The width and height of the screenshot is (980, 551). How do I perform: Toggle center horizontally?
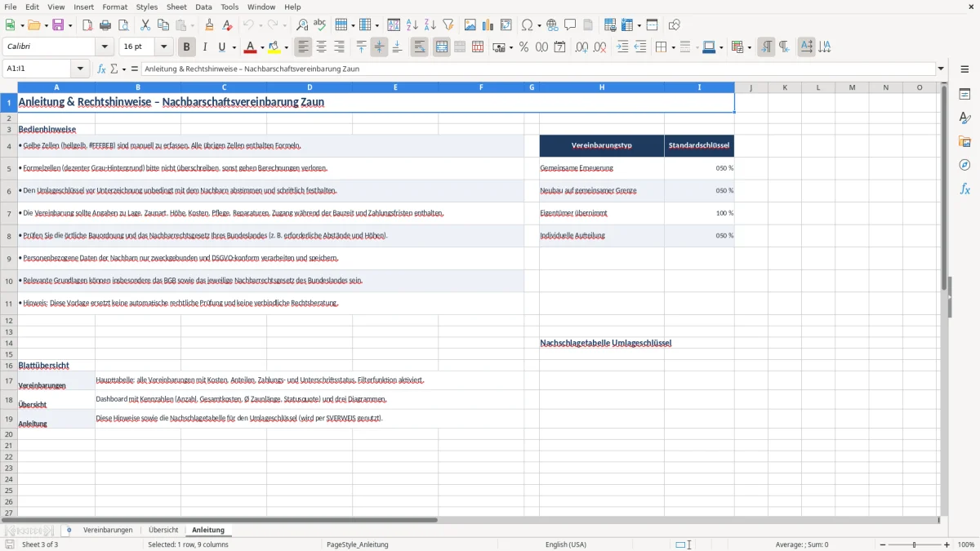(x=322, y=47)
